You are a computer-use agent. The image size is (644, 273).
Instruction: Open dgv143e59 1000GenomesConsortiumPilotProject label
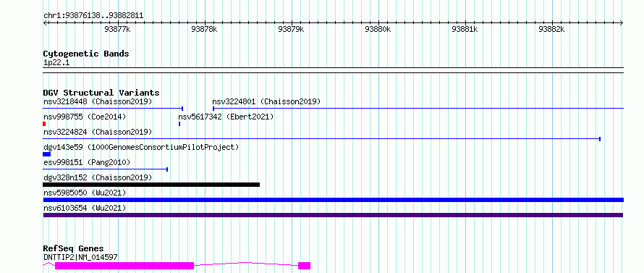point(141,147)
